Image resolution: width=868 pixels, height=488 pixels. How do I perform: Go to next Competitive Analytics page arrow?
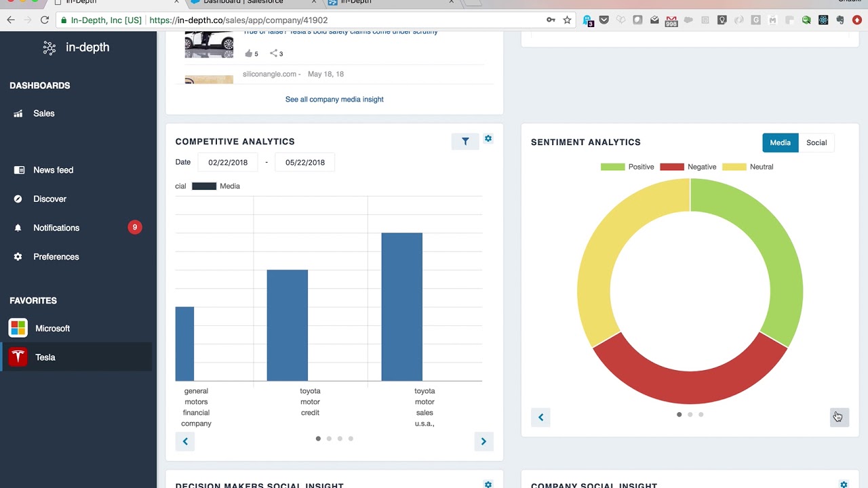(484, 441)
